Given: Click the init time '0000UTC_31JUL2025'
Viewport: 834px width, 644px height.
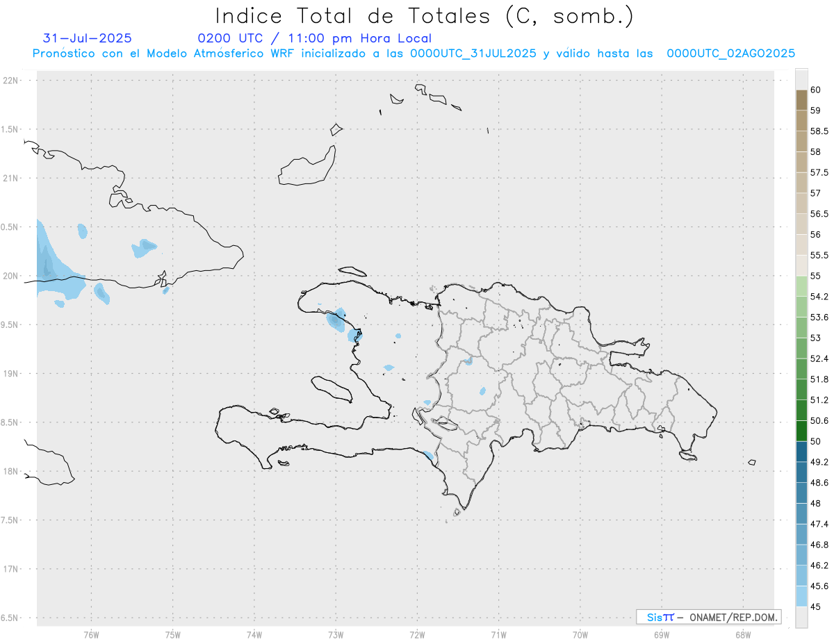Looking at the screenshot, I should point(473,53).
